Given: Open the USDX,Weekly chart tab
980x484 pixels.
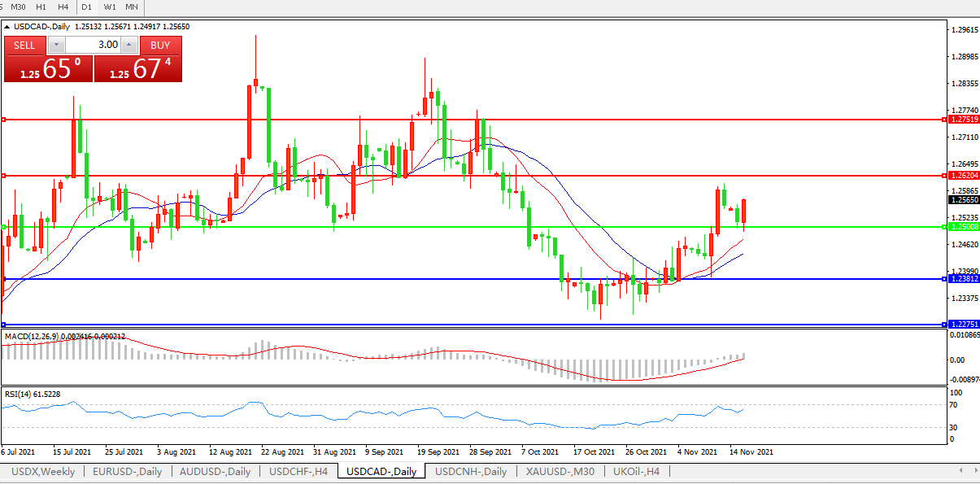Looking at the screenshot, I should (x=42, y=471).
